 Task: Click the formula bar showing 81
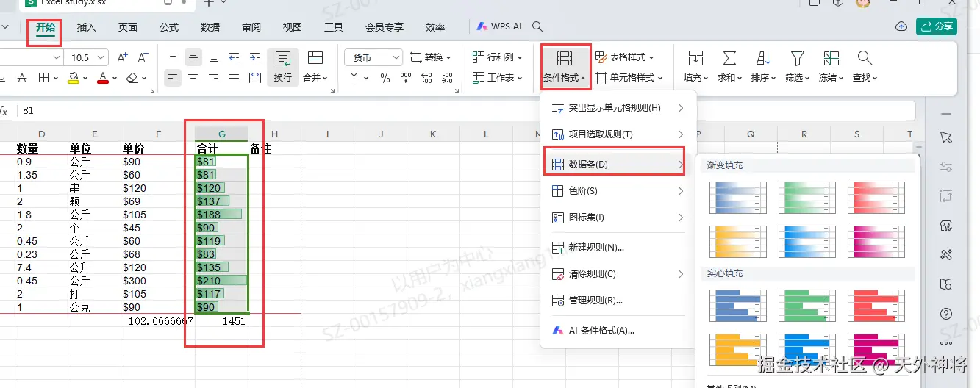point(467,111)
